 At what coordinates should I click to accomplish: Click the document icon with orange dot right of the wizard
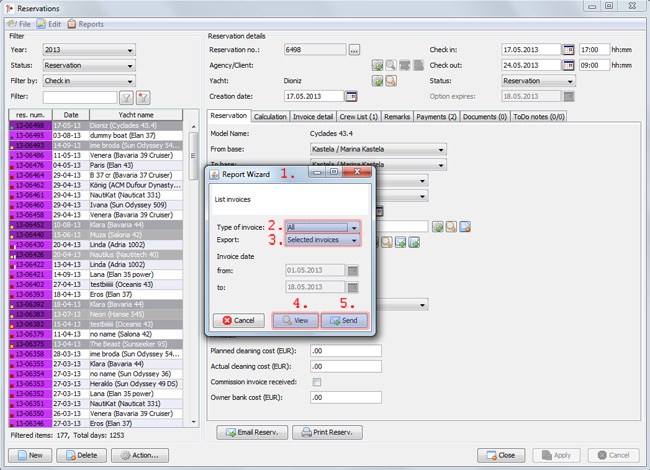click(x=465, y=227)
